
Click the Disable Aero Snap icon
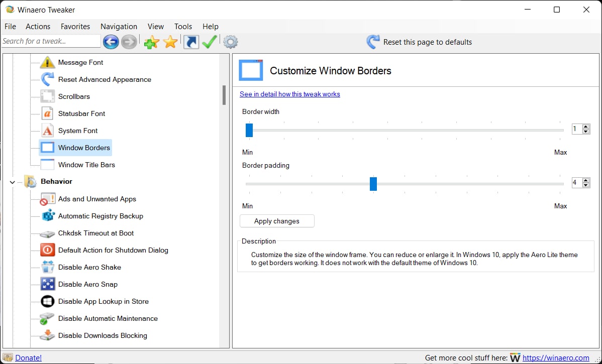pyautogui.click(x=48, y=284)
